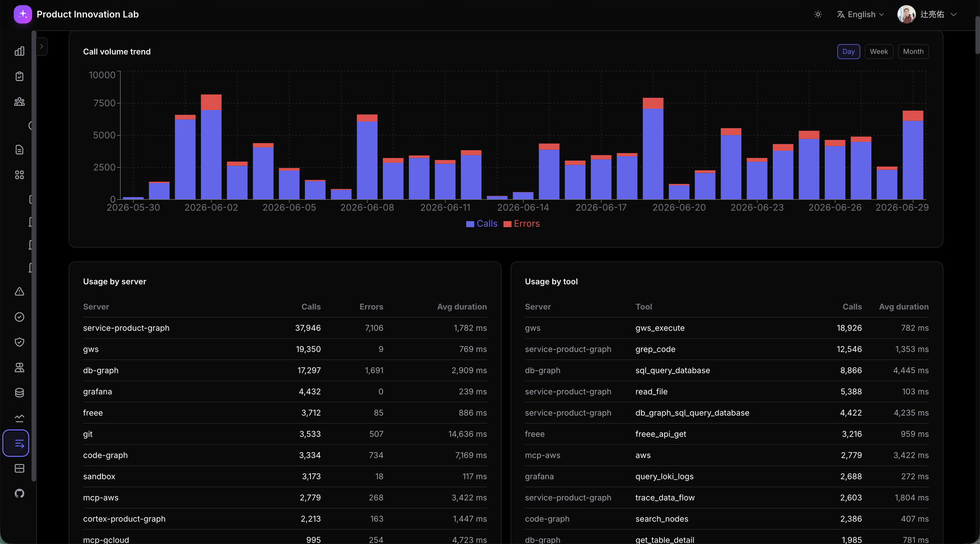
Task: Click the freee_api_get tool entry
Action: coord(661,434)
